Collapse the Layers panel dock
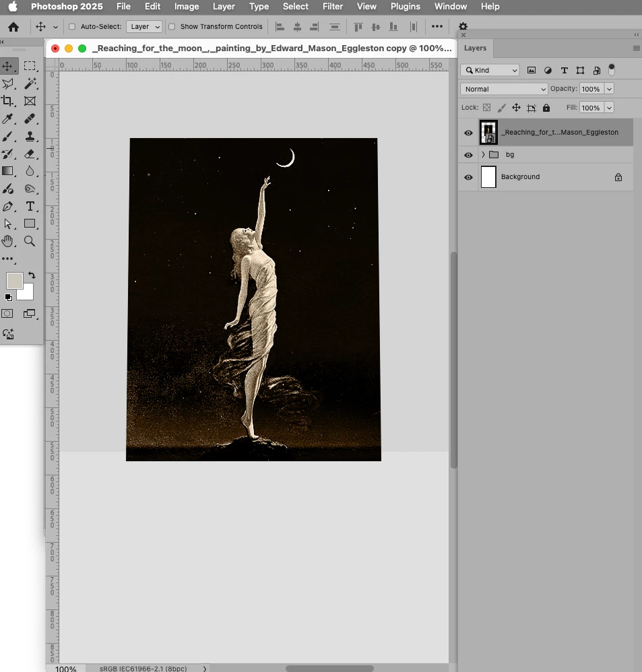 click(x=637, y=35)
